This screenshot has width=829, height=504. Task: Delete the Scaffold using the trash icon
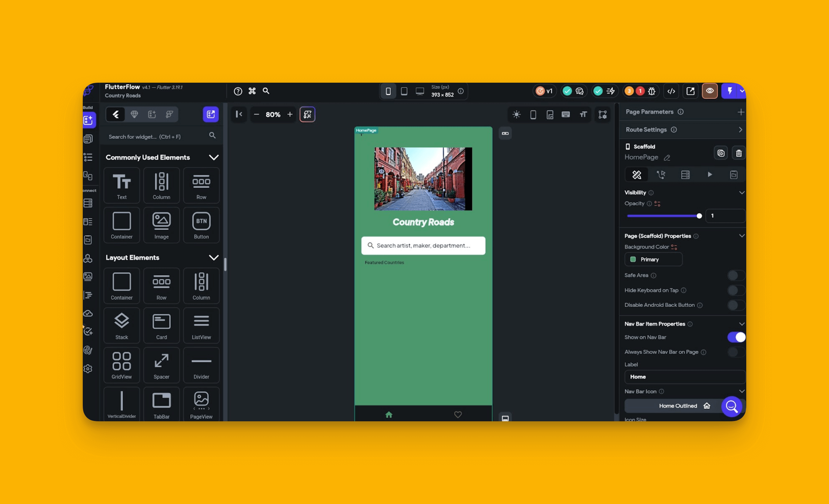739,153
